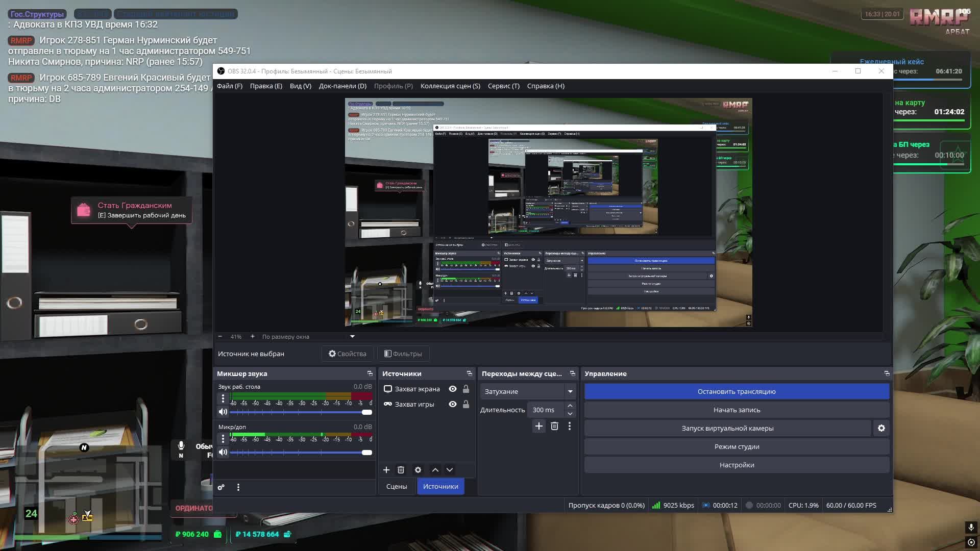Mute the Микр/доп speaker icon
This screenshot has width=980, height=551.
[223, 452]
